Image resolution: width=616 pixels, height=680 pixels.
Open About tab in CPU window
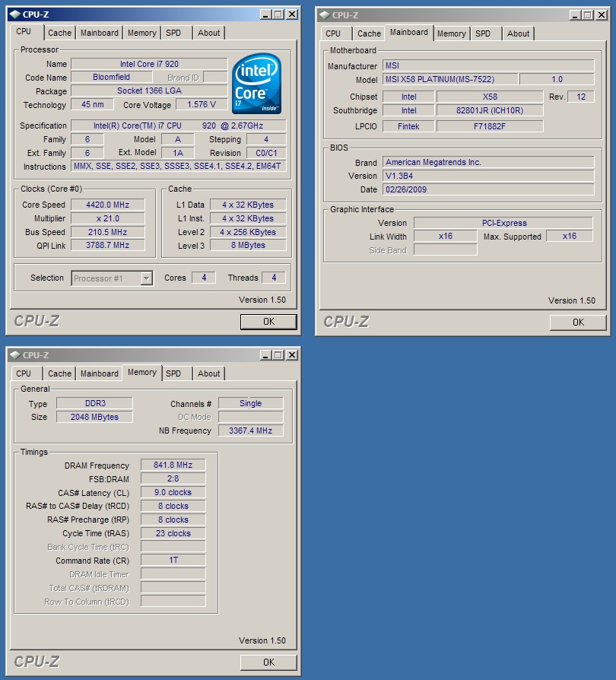[x=208, y=33]
